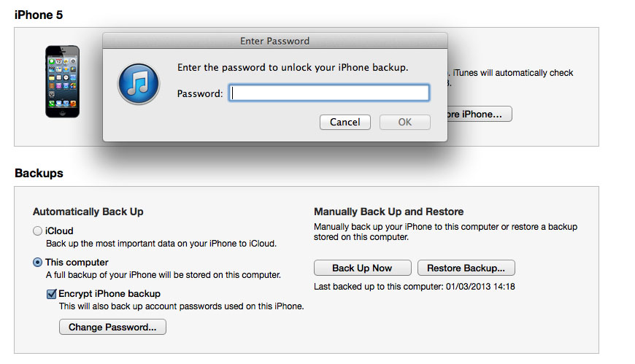Click the iTunes music note icon

[139, 84]
